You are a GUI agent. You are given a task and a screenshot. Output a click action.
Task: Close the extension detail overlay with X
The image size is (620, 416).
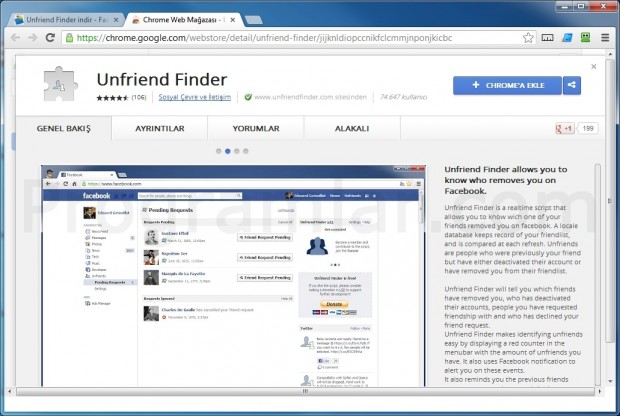tap(594, 67)
